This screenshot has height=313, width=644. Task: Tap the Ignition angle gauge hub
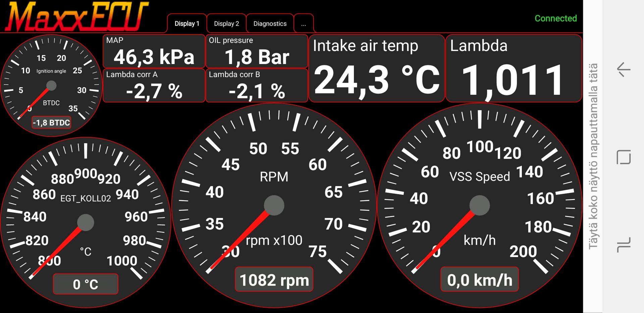[51, 85]
